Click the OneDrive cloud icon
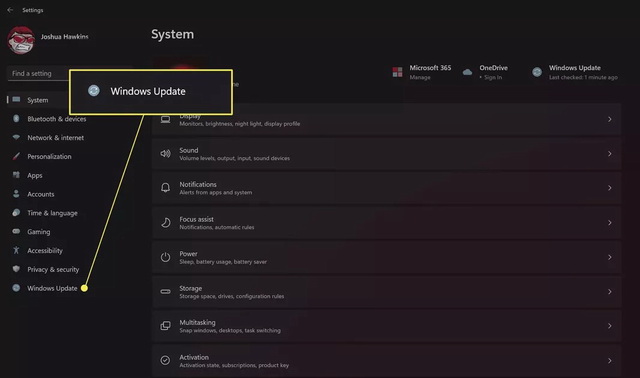640x378 pixels. tap(467, 72)
